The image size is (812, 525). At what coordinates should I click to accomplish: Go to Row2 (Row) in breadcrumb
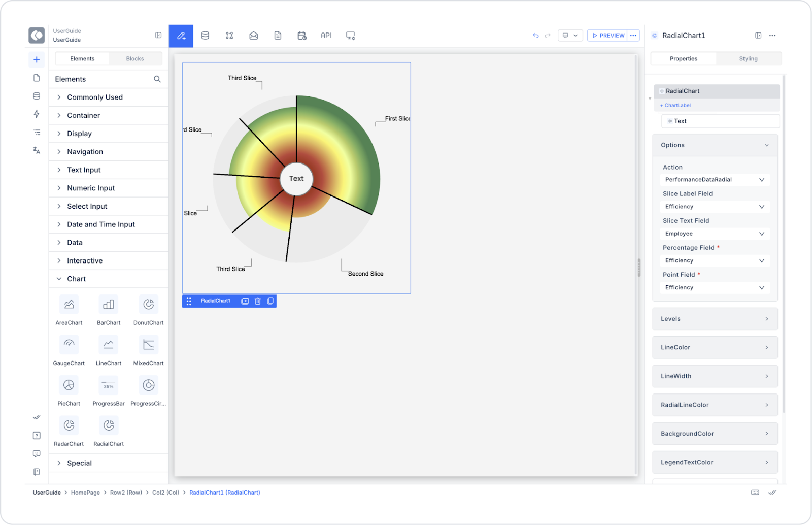pyautogui.click(x=126, y=493)
